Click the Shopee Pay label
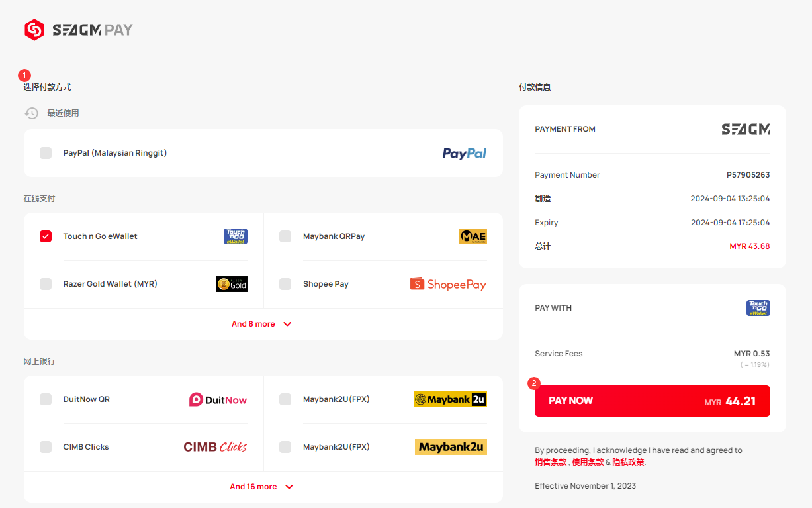 point(326,284)
